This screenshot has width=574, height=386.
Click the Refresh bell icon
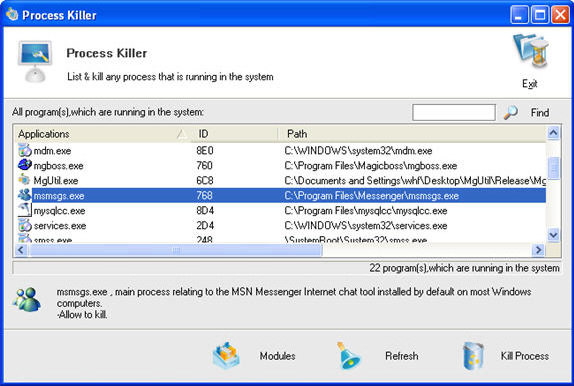coord(348,356)
